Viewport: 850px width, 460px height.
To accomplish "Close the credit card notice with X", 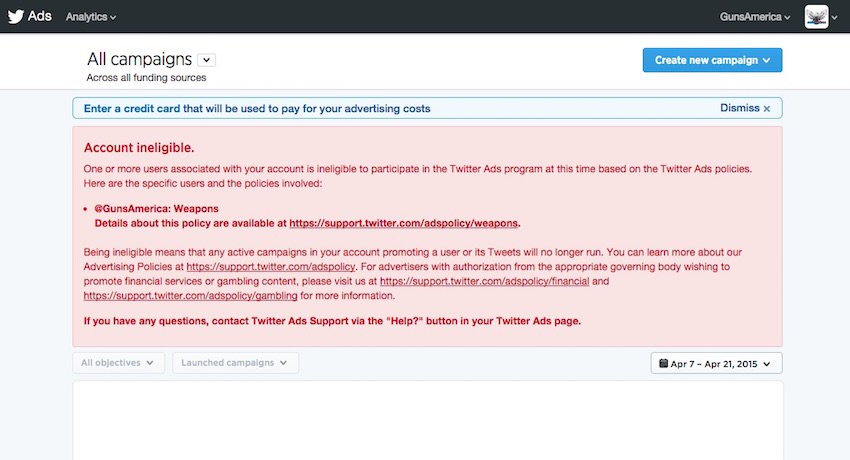I will (767, 108).
